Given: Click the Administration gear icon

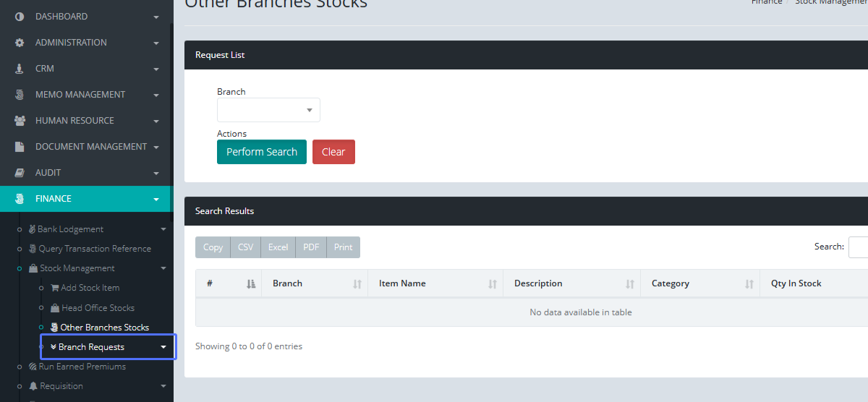Looking at the screenshot, I should click(20, 43).
